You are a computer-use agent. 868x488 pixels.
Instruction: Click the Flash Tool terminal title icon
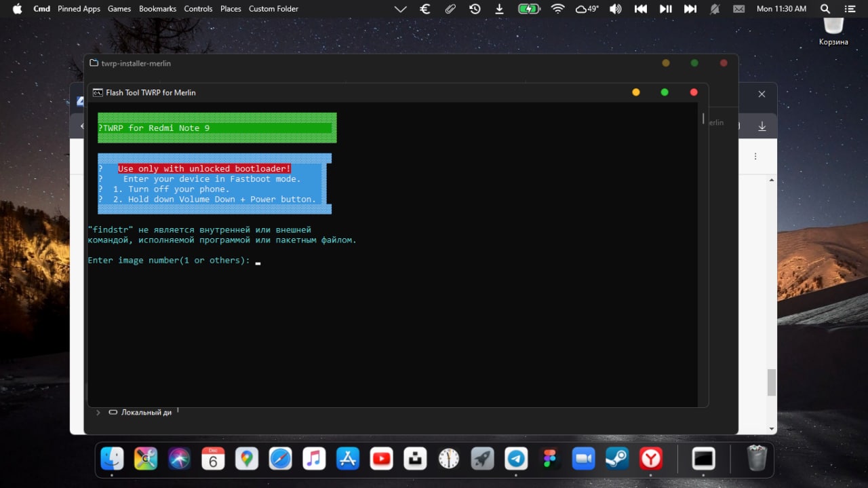[x=98, y=92]
